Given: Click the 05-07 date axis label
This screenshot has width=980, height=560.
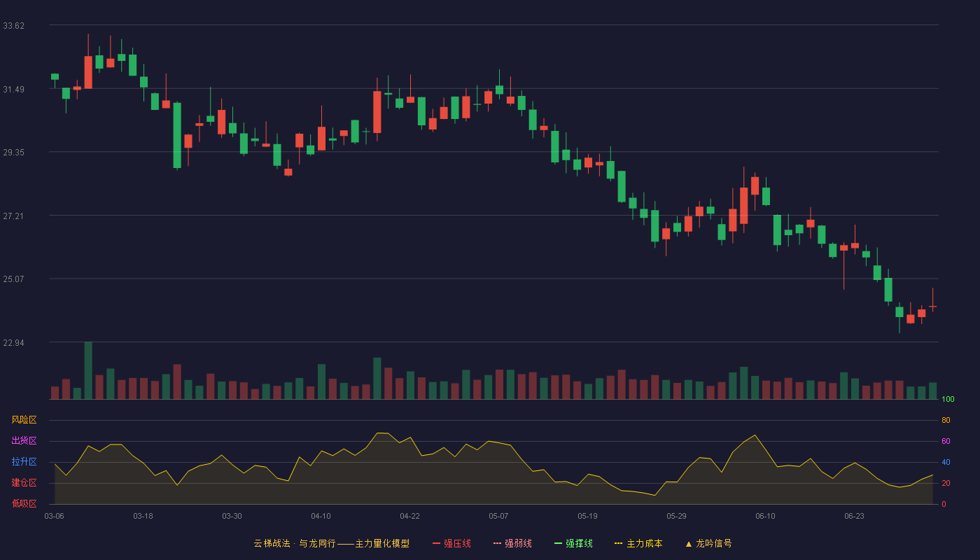Looking at the screenshot, I should tap(498, 516).
